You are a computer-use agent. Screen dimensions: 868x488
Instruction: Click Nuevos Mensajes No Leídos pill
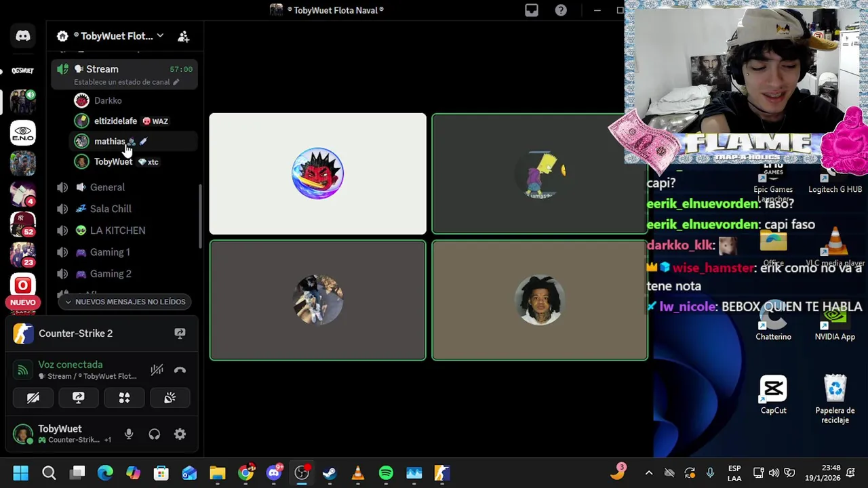point(125,302)
